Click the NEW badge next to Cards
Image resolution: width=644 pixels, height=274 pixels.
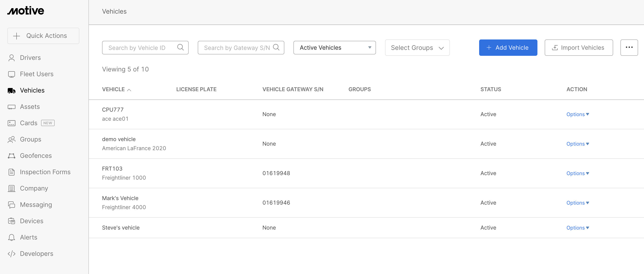(x=48, y=123)
